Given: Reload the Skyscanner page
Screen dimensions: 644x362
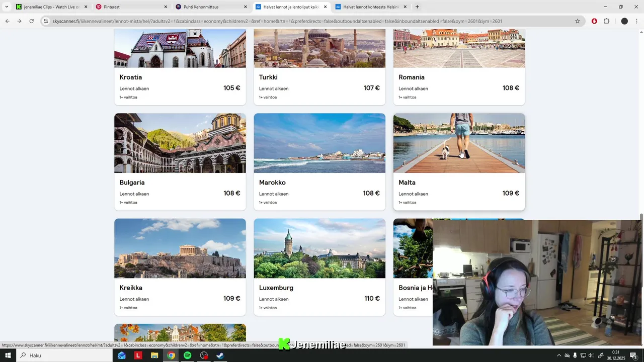Looking at the screenshot, I should [31, 21].
